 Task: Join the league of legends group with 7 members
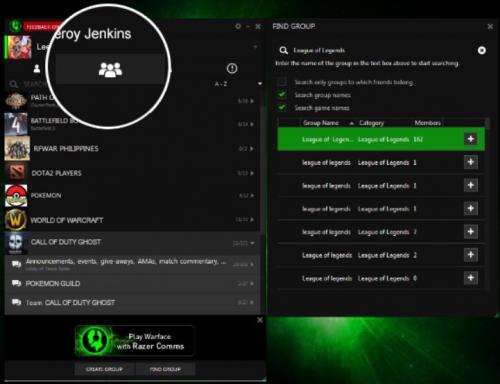tap(471, 232)
